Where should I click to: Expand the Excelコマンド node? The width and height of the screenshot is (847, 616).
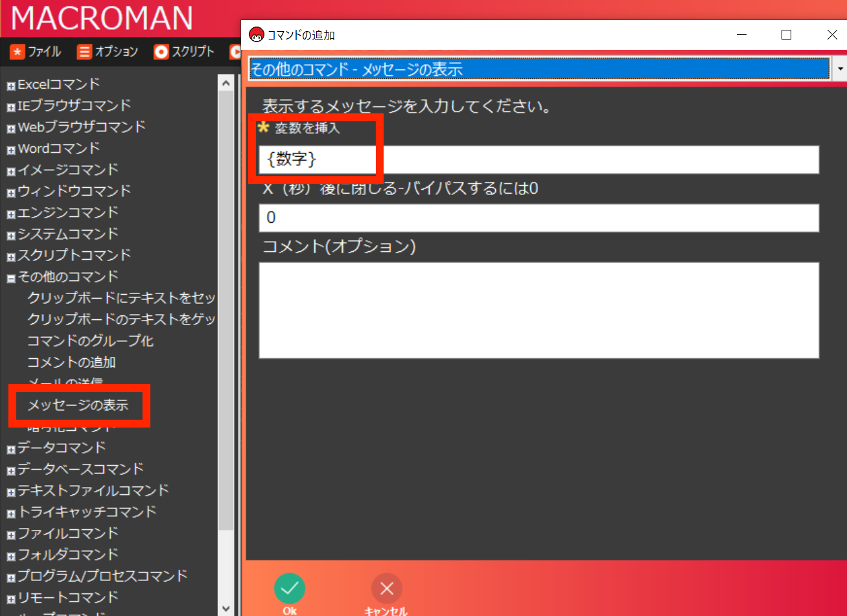(x=11, y=86)
